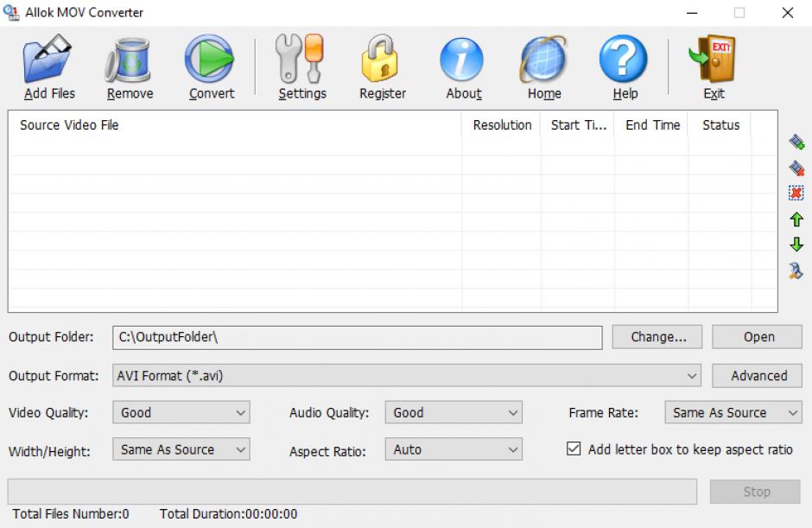The image size is (812, 528).
Task: Start conversion with the Convert button
Action: [211, 60]
